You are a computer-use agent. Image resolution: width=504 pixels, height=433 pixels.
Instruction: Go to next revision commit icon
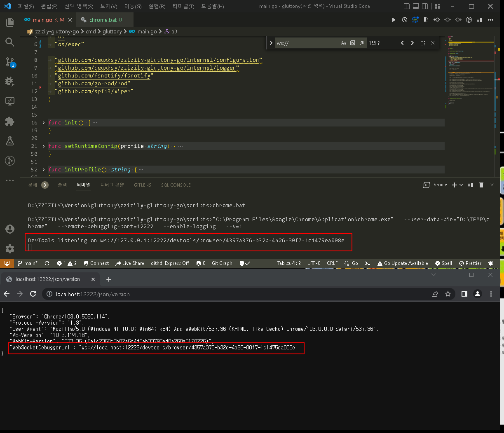(458, 20)
